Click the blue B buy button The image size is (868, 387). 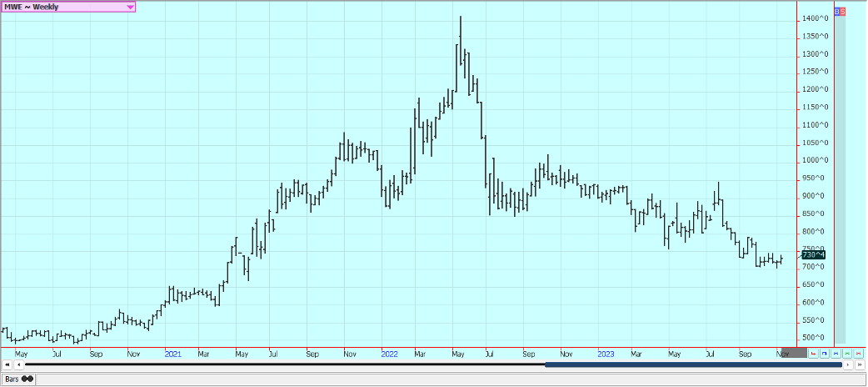(x=837, y=11)
